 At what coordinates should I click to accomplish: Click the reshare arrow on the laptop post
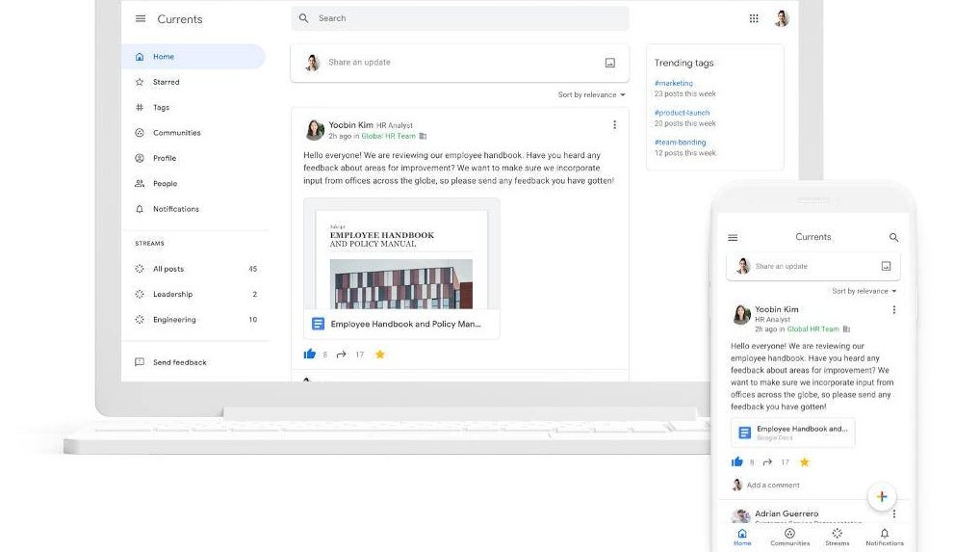341,355
